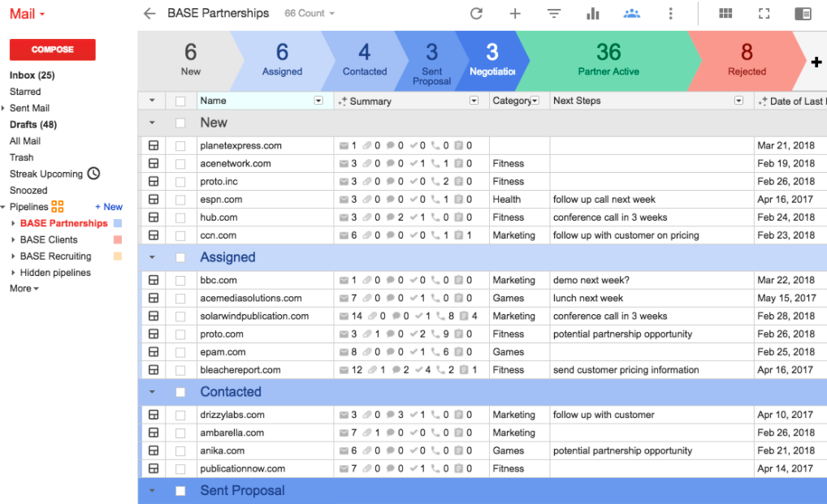Screen dimensions: 827x504
Task: Check the box for acemediasolutions.com
Action: point(180,298)
